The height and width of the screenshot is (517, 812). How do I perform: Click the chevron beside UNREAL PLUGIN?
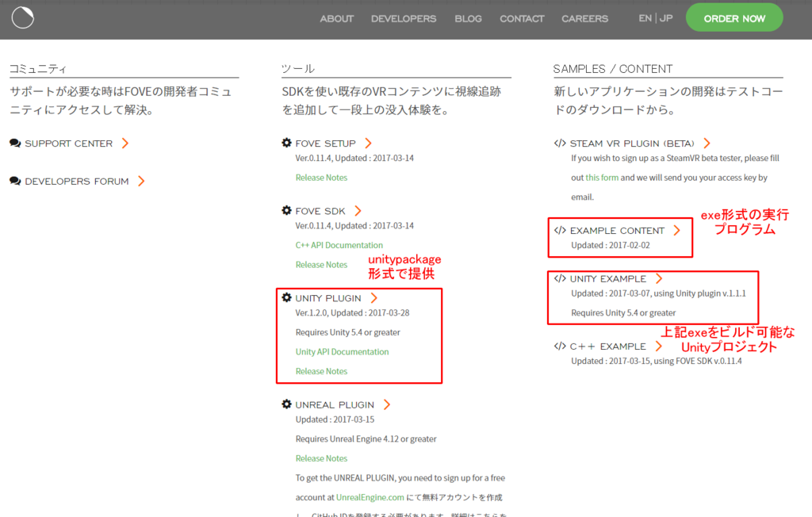[x=387, y=405]
